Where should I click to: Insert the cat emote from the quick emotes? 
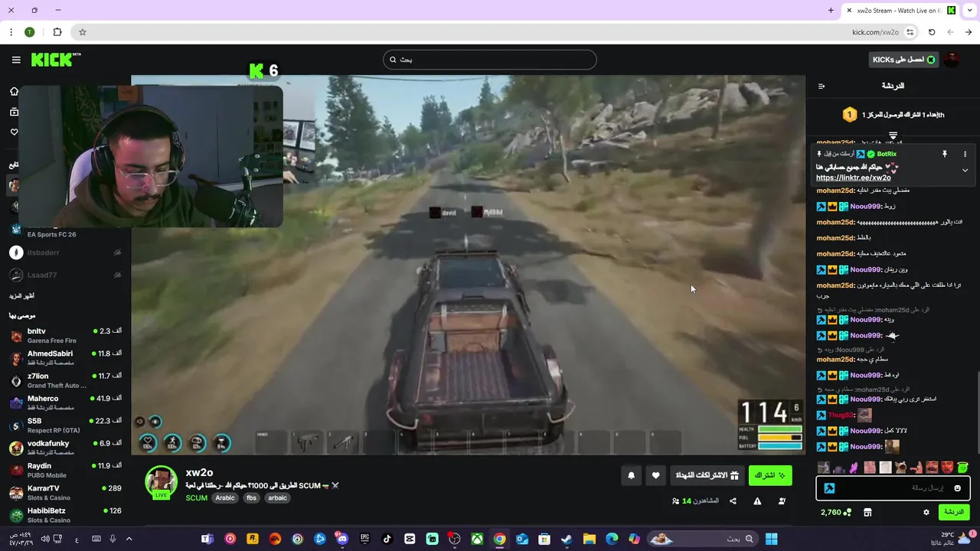(x=901, y=468)
